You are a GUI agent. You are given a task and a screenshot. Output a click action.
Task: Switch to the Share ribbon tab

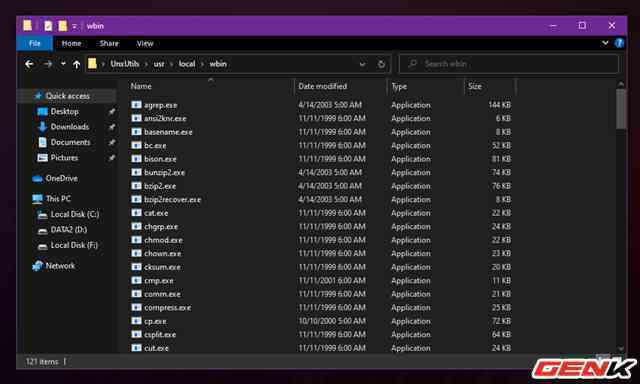click(109, 43)
